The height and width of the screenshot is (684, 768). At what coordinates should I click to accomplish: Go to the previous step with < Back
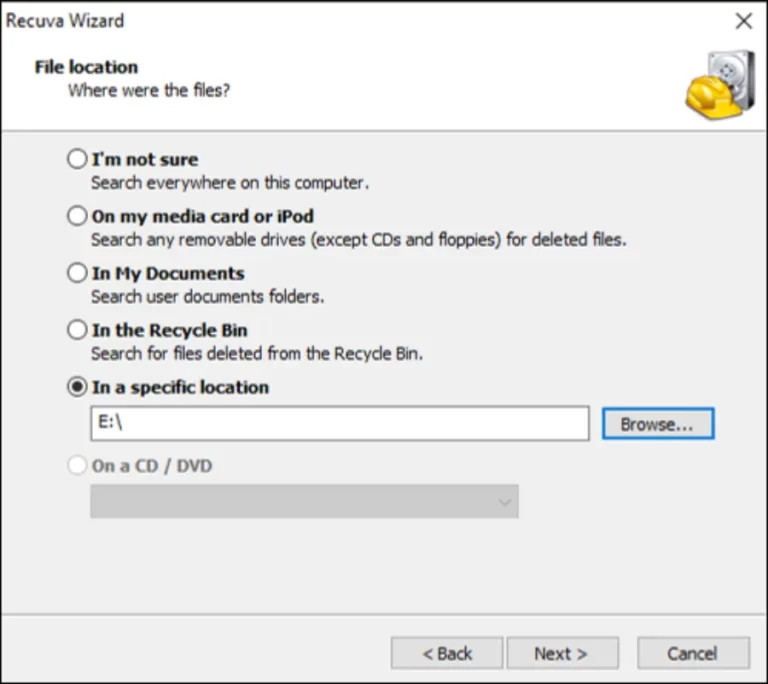tap(447, 653)
